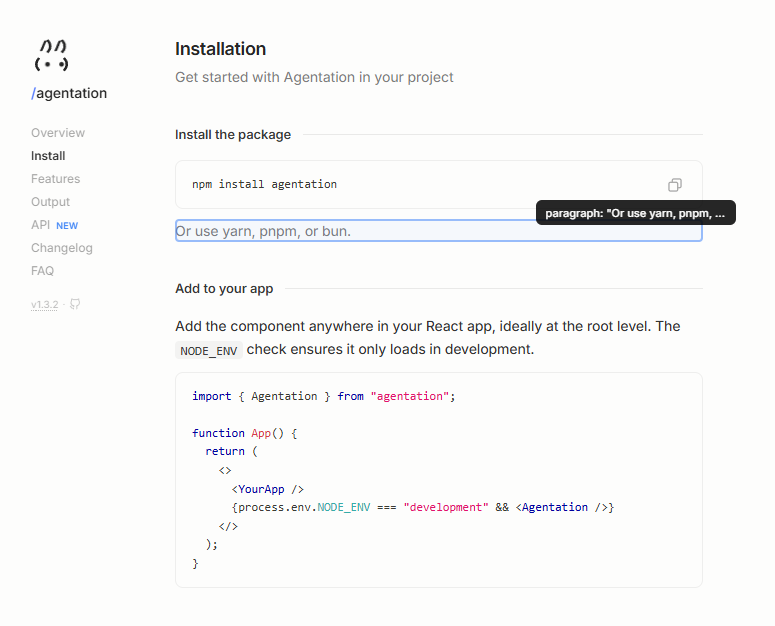Viewport: 775px width, 626px height.
Task: Click the Add to your app heading
Action: click(x=224, y=288)
